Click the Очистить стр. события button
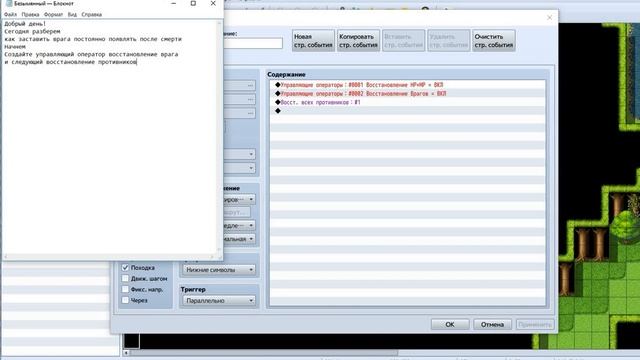This screenshot has height=360, width=640. point(493,40)
